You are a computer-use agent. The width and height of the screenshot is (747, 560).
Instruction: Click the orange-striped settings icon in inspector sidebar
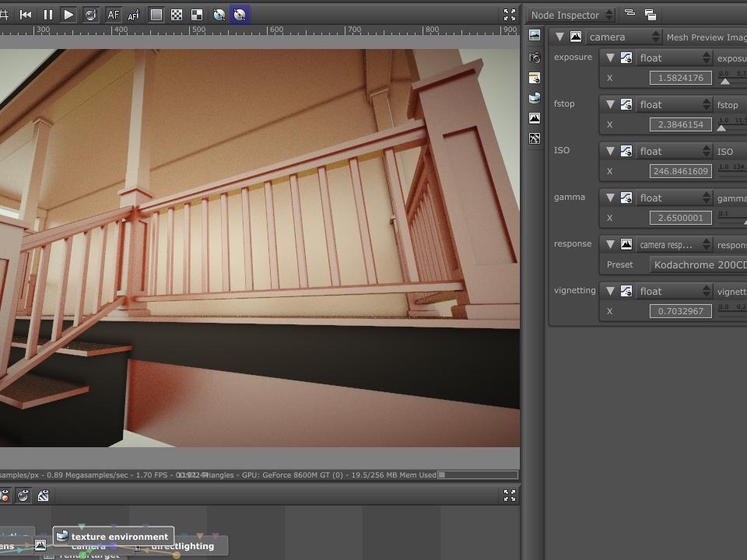pyautogui.click(x=535, y=78)
